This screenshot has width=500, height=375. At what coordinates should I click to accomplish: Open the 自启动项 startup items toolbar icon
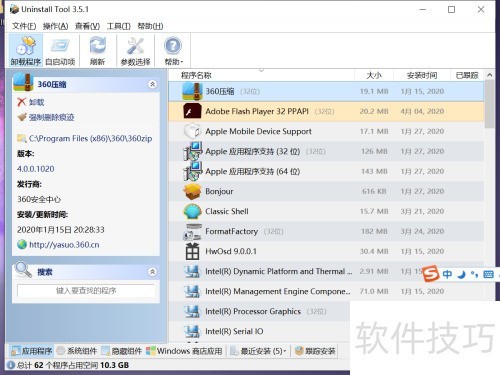pyautogui.click(x=60, y=51)
